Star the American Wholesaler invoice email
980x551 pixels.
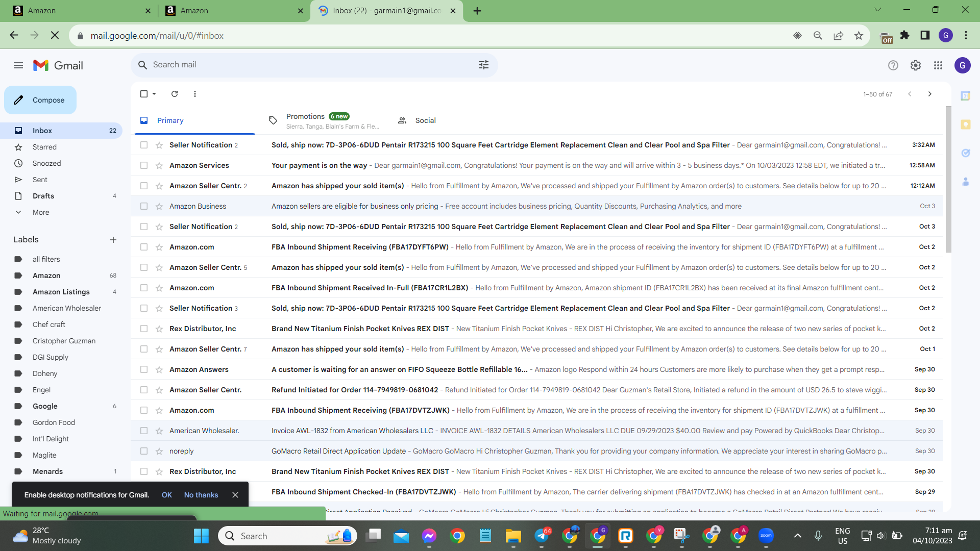pos(159,431)
